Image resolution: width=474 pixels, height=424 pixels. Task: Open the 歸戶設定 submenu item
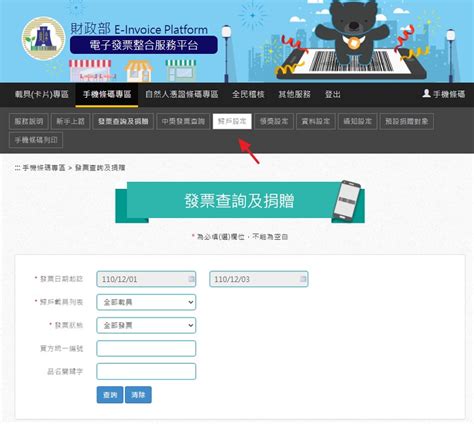point(232,121)
